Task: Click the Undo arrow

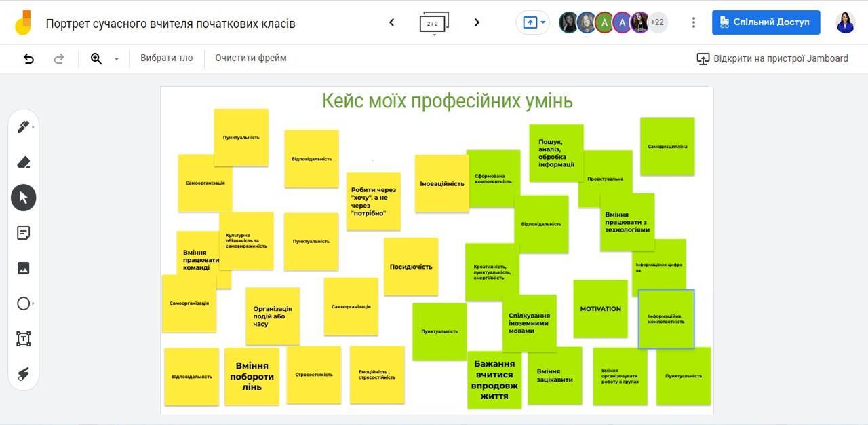Action: (28, 58)
